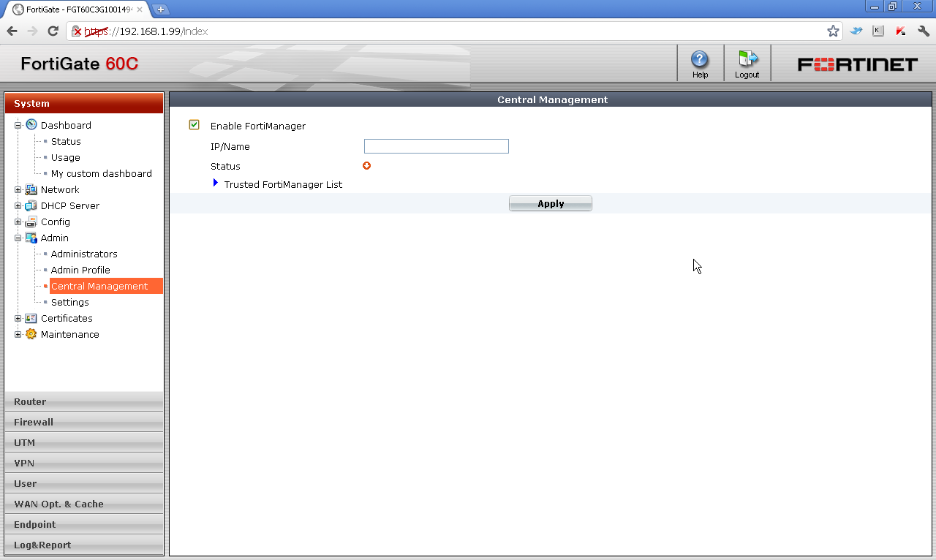Click the red FortiManager status indicator icon
936x560 pixels.
click(x=367, y=166)
